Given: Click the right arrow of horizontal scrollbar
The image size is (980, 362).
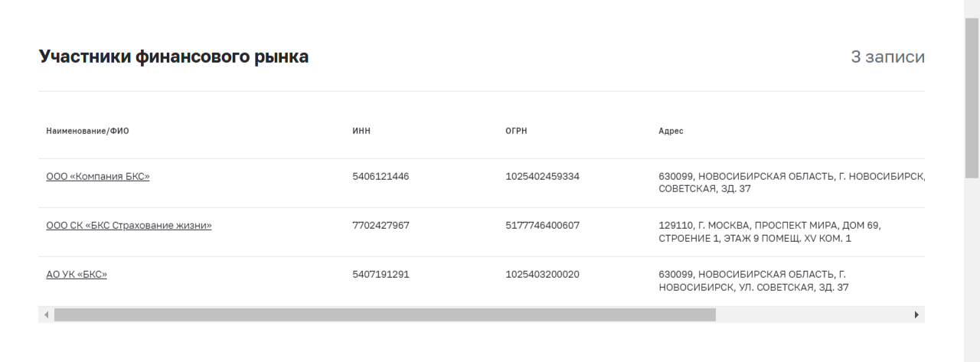Looking at the screenshot, I should coord(917,315).
